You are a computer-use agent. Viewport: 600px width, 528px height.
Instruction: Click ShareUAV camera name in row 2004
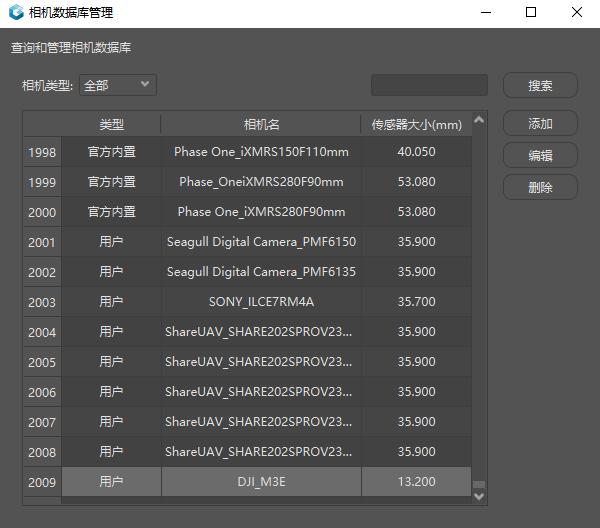tap(258, 332)
